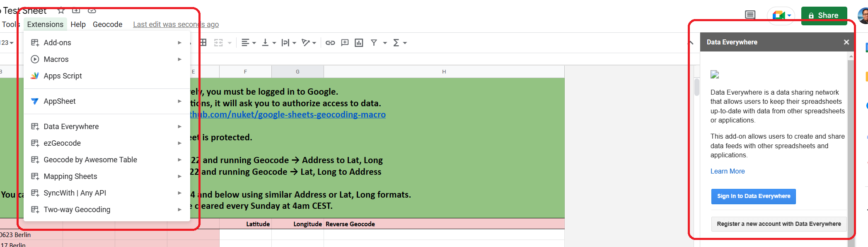Select the Latitude header cell
The width and height of the screenshot is (868, 247).
(245, 224)
